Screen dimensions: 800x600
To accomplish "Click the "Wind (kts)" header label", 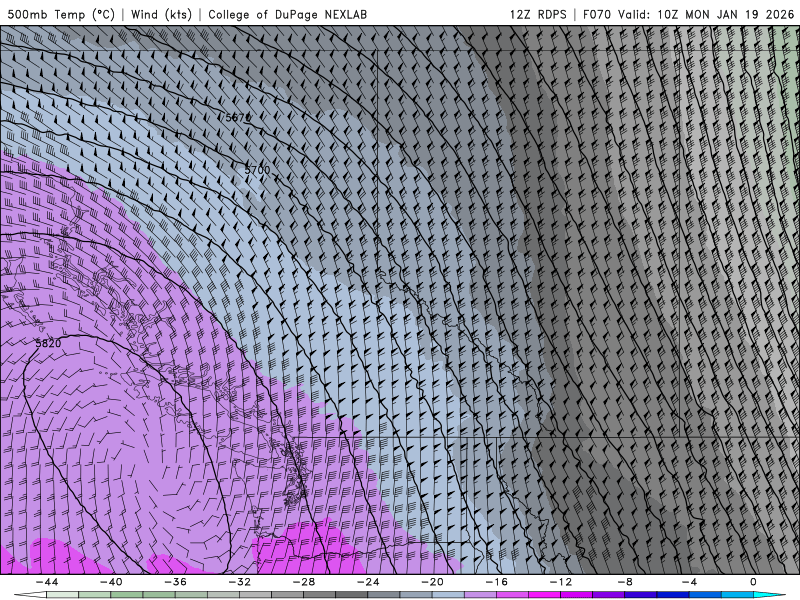I will [161, 14].
